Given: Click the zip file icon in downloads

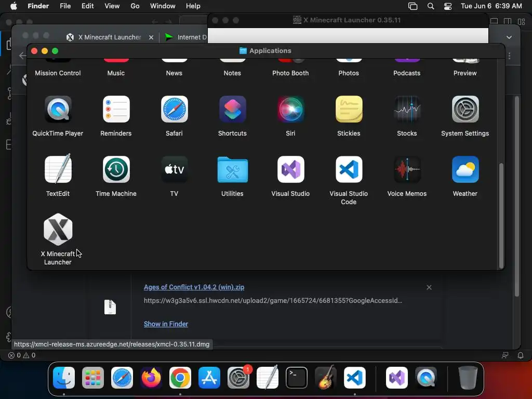Looking at the screenshot, I should point(110,307).
